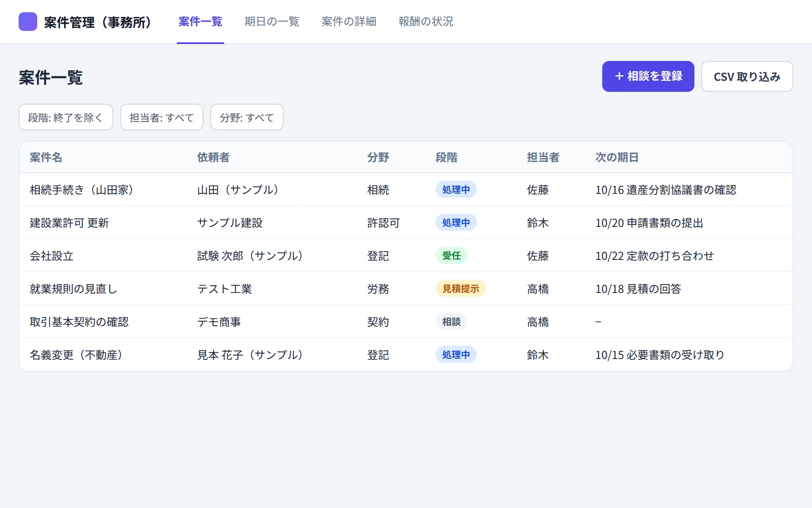This screenshot has width=812, height=508.
Task: Select client 見本 花子（サンプル）
Action: [x=250, y=355]
